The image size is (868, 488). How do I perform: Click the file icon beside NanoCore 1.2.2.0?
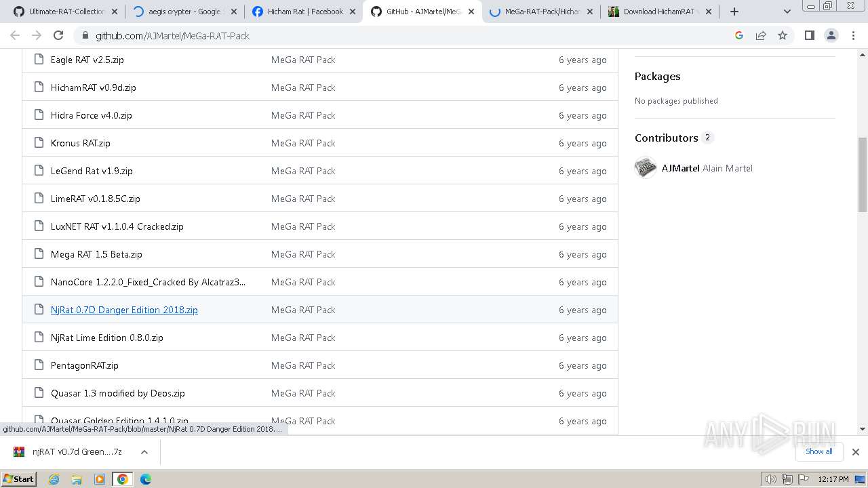(39, 282)
